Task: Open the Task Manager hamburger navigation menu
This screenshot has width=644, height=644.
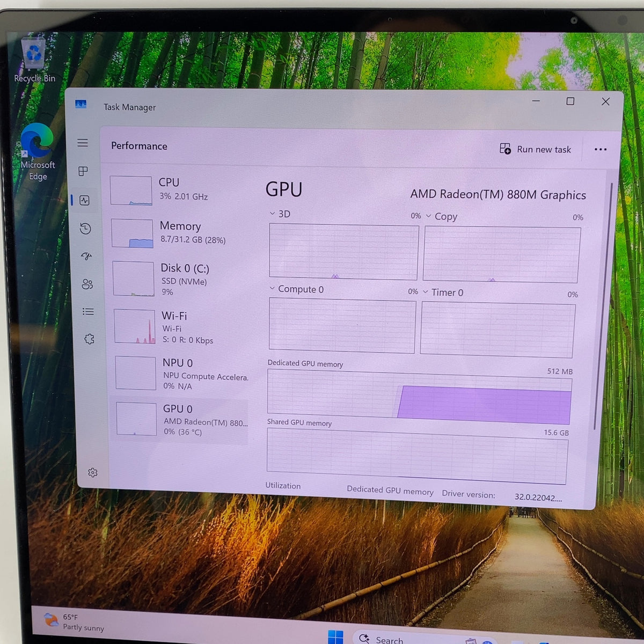Action: point(83,143)
